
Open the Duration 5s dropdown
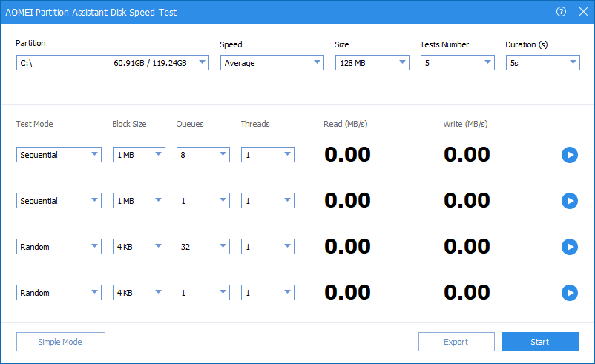tap(542, 62)
